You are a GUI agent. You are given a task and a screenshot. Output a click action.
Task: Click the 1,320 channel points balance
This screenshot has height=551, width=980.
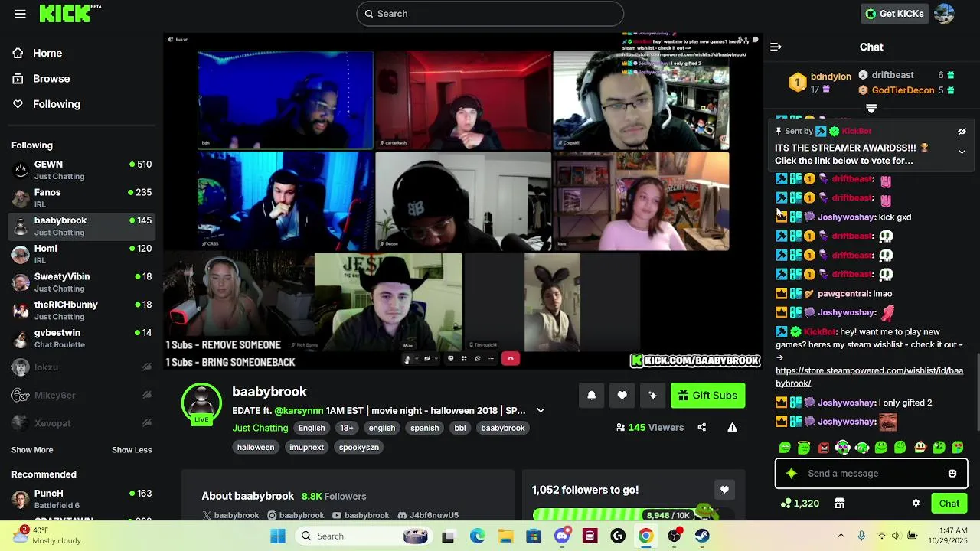click(799, 503)
